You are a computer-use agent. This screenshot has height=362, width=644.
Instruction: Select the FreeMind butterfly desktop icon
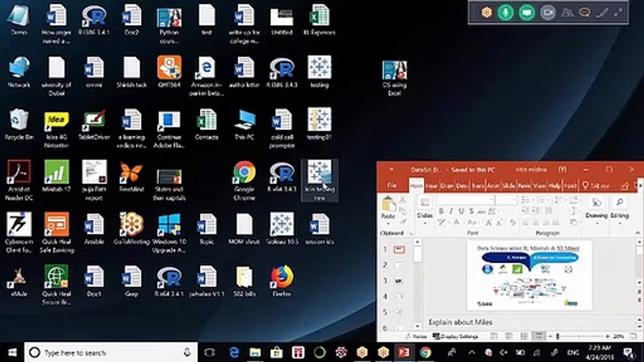click(132, 176)
